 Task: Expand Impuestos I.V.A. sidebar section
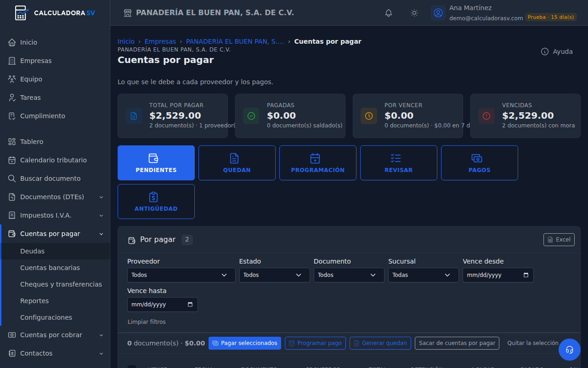[55, 215]
